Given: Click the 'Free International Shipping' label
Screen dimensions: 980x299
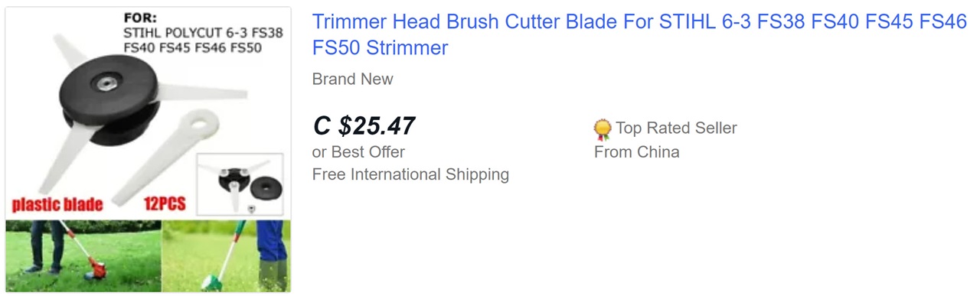Looking at the screenshot, I should click(410, 174).
